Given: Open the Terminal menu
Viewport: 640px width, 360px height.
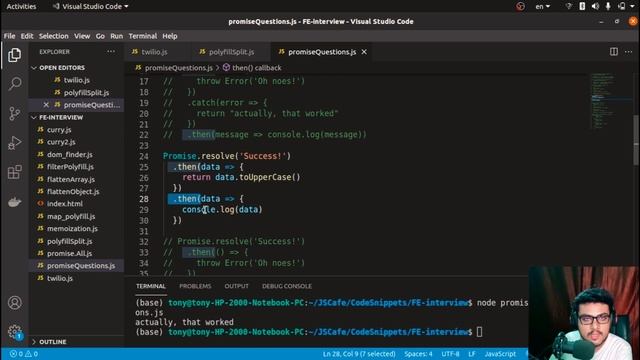Looking at the screenshot, I should tap(142, 36).
